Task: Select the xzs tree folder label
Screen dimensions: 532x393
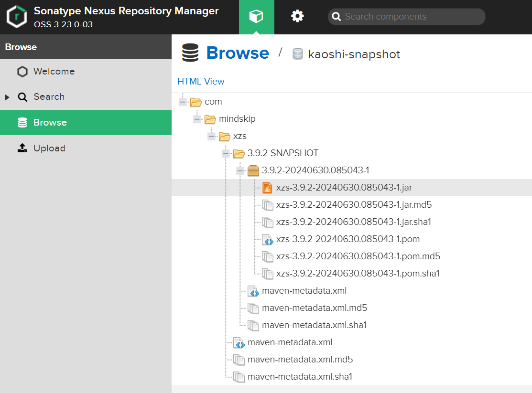Action: 239,136
